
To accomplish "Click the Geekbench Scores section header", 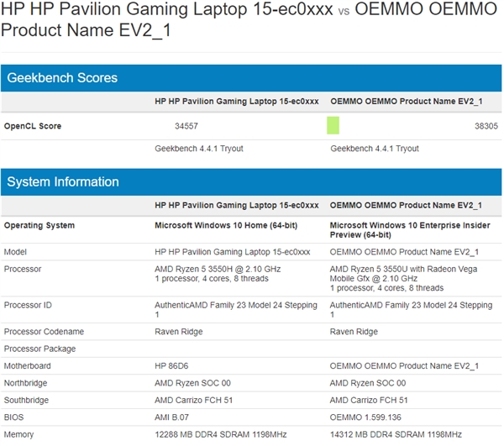I will coord(63,78).
